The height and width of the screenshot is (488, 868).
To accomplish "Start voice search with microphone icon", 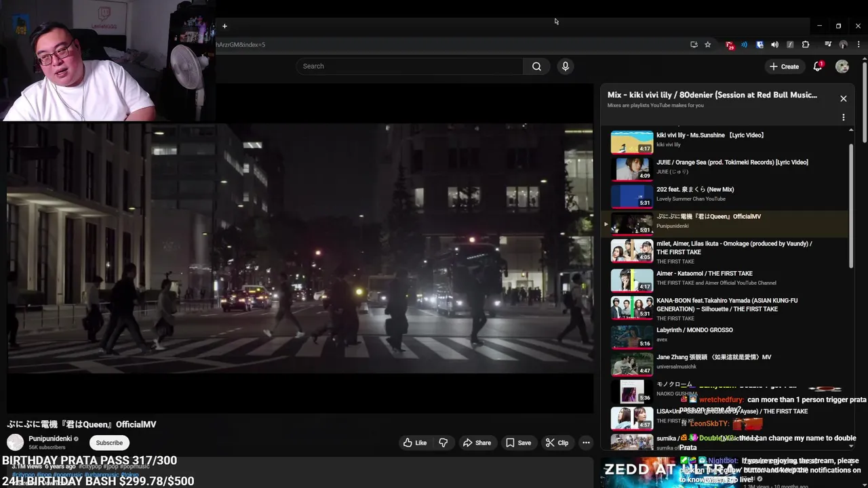I will point(566,66).
